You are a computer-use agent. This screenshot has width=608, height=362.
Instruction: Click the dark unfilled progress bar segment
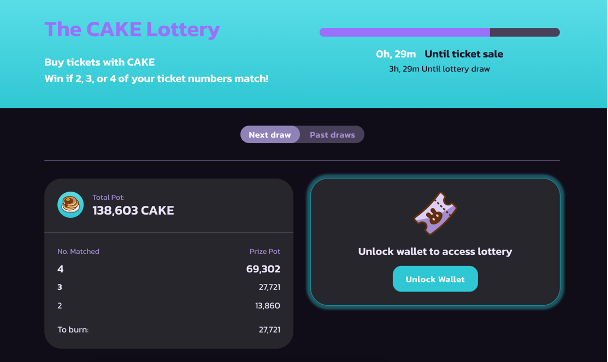tap(525, 32)
